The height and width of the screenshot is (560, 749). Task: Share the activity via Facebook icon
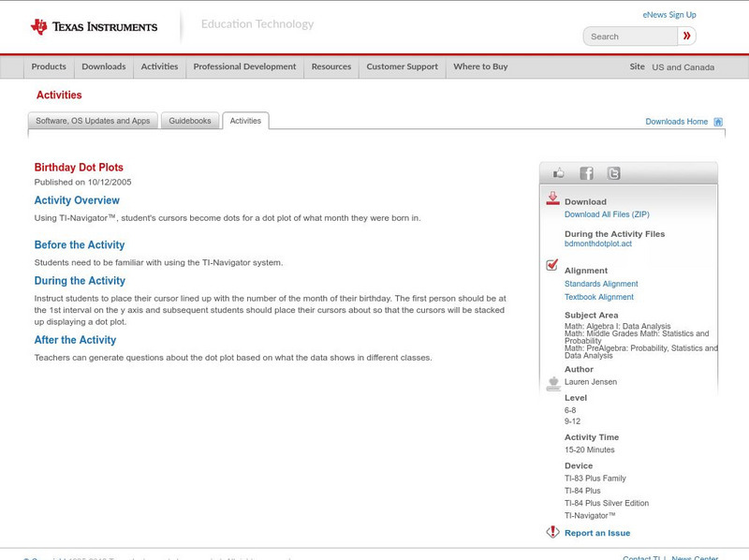pos(586,173)
